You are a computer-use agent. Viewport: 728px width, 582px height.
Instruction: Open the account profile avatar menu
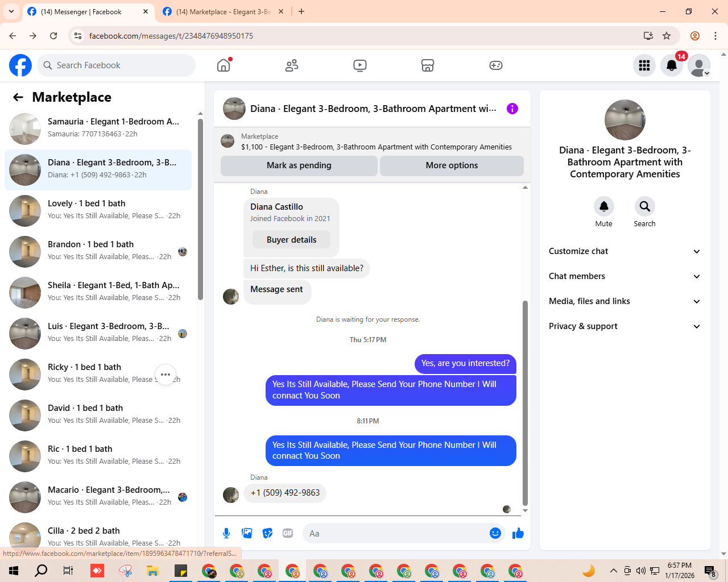pos(699,65)
